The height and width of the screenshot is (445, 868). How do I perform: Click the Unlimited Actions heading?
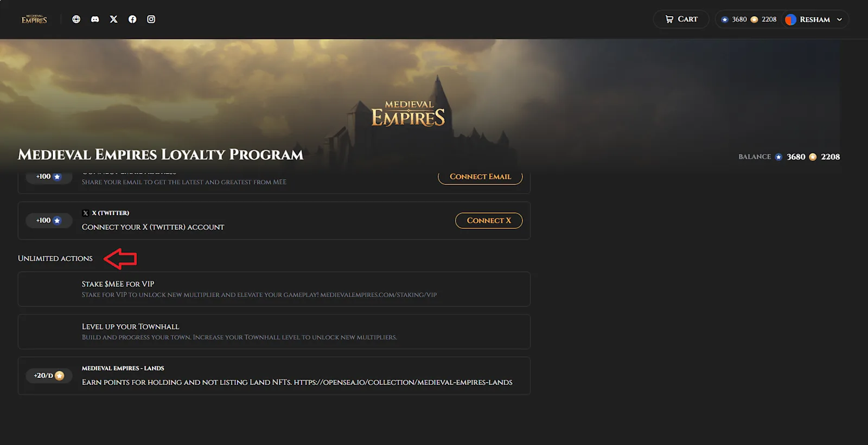(x=55, y=259)
